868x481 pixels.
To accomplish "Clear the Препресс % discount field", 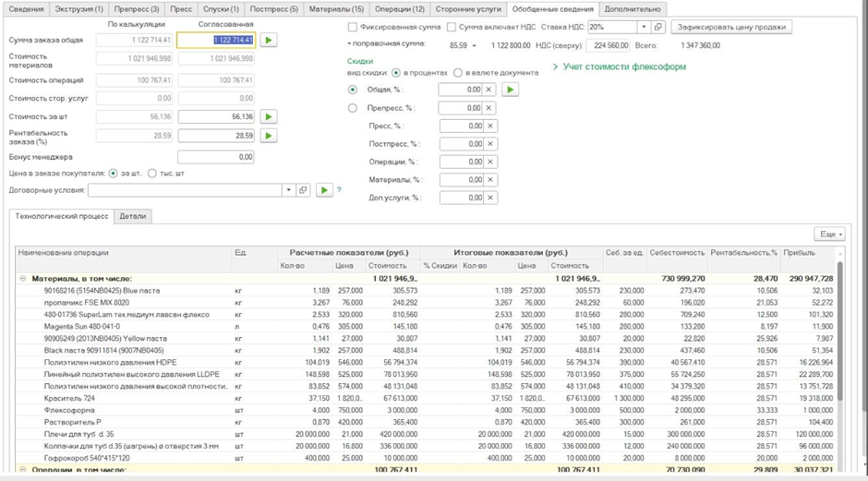I will point(490,108).
